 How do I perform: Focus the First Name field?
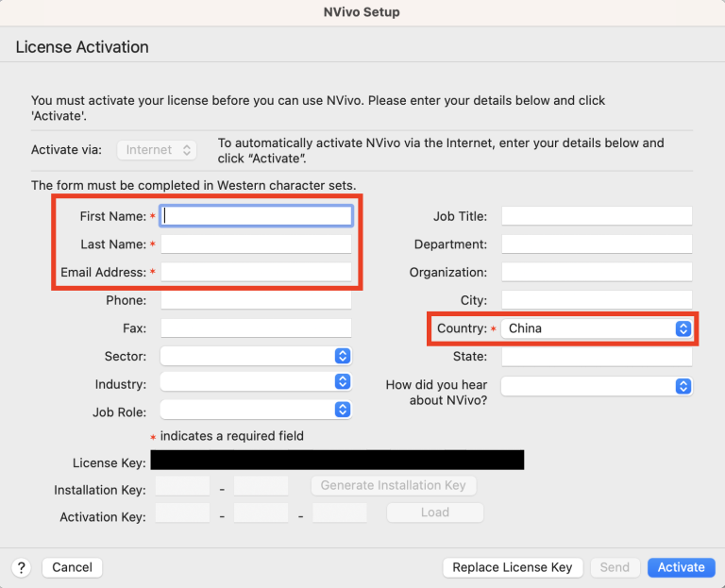coord(257,216)
